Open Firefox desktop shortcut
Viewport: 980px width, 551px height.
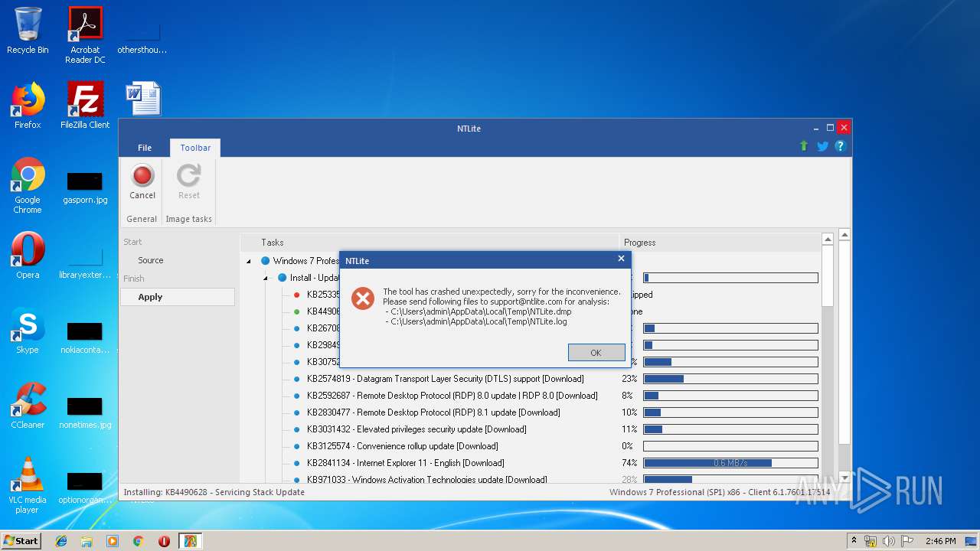click(28, 106)
